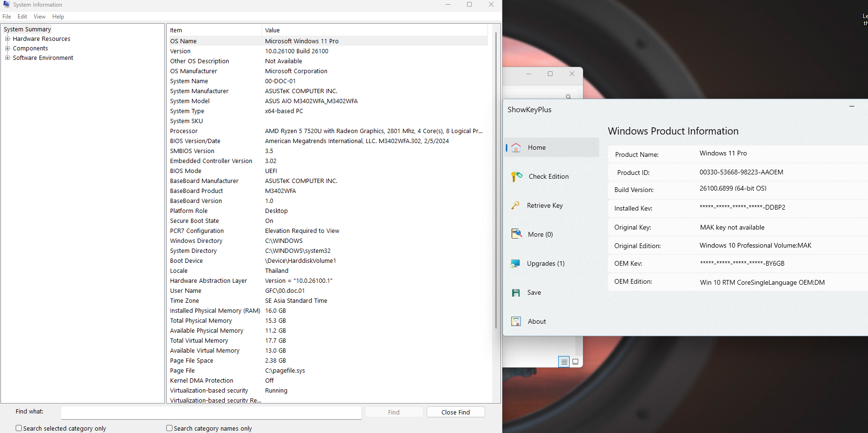The height and width of the screenshot is (433, 868).
Task: Expand the Components tree node
Action: 8,48
